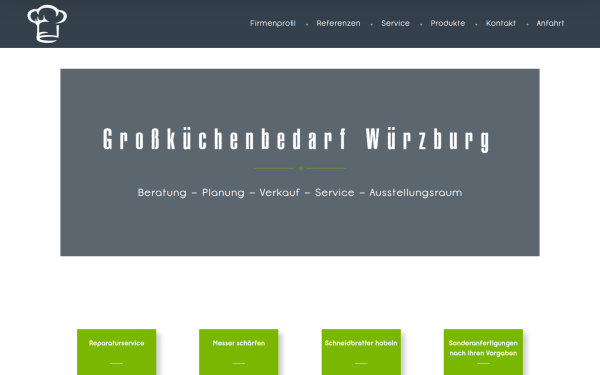
Task: Navigate to Anfahrt
Action: click(550, 23)
